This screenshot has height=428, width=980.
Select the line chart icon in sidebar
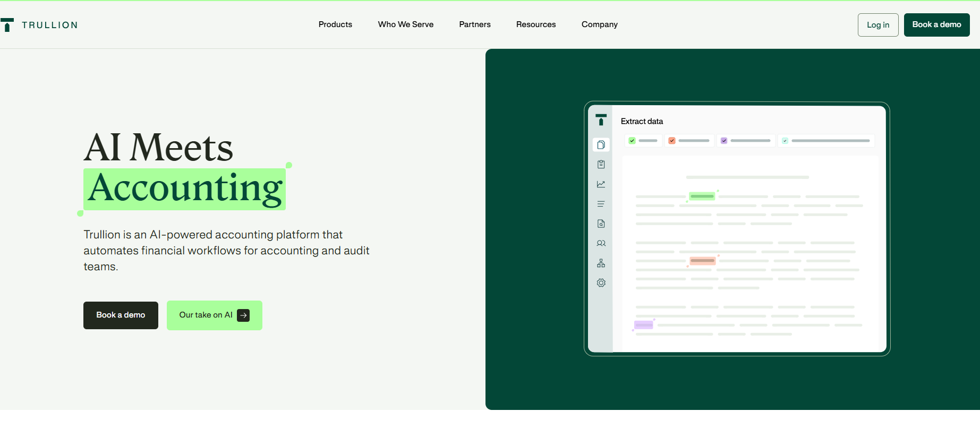601,184
